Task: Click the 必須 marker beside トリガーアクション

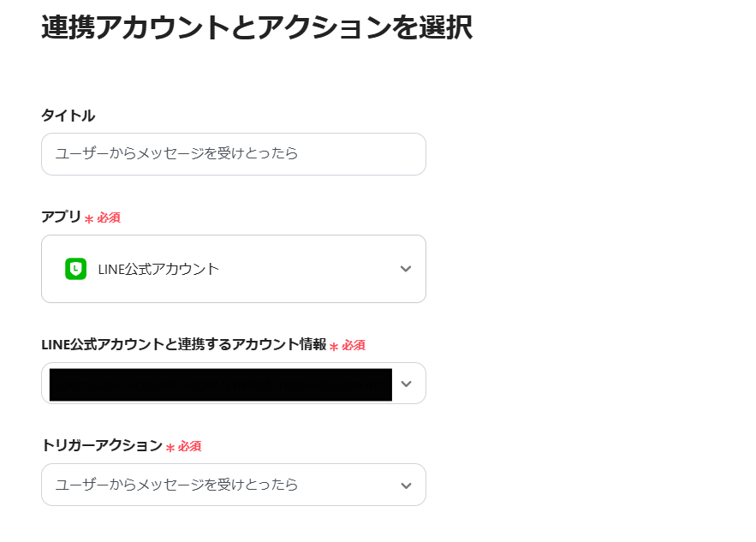Action: [x=189, y=447]
